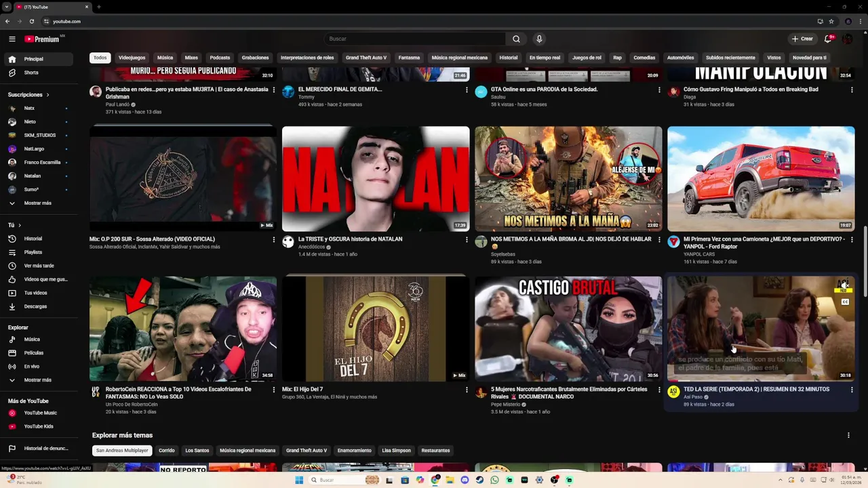Screen dimensions: 868x488
Task: Open NatLargo subscription channel
Action: point(38,148)
